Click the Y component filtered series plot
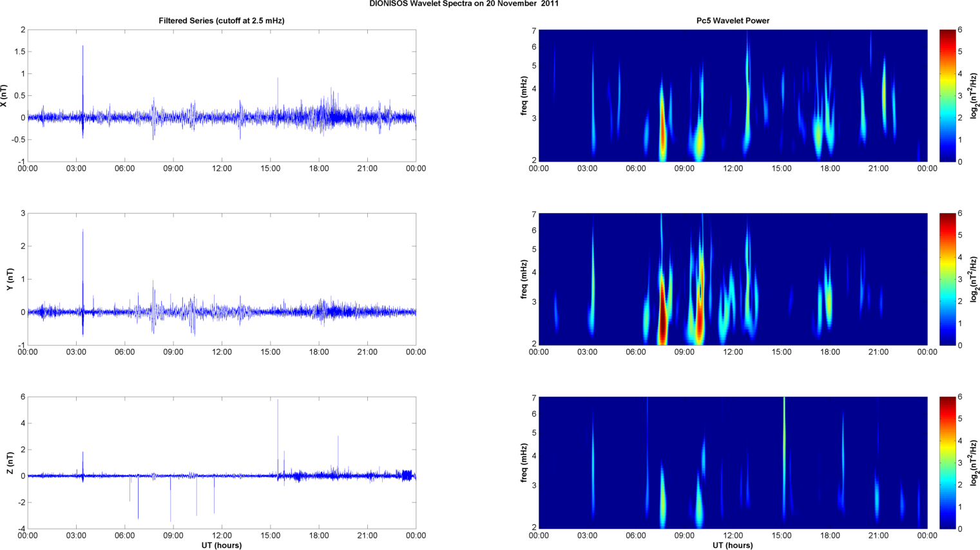980x550 pixels. 222,279
